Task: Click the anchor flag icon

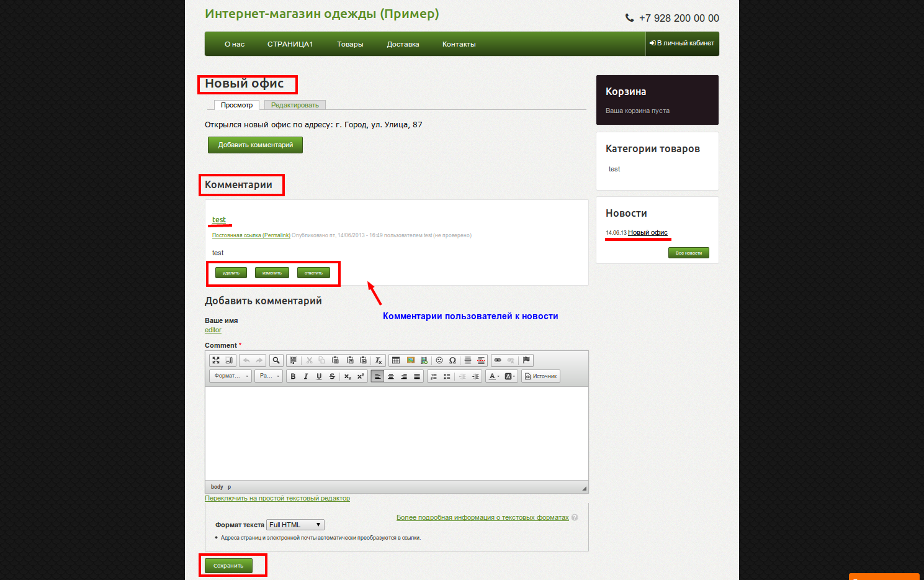Action: (x=526, y=360)
